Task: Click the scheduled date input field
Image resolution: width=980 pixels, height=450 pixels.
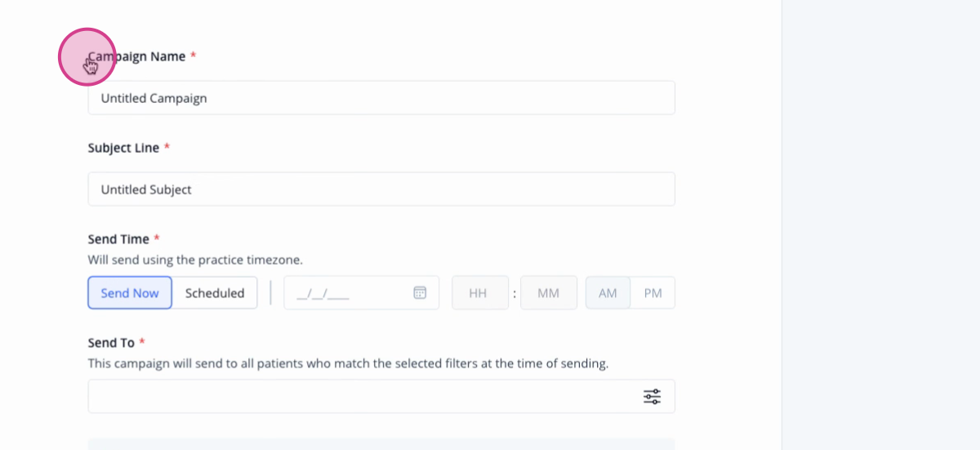Action: 361,292
